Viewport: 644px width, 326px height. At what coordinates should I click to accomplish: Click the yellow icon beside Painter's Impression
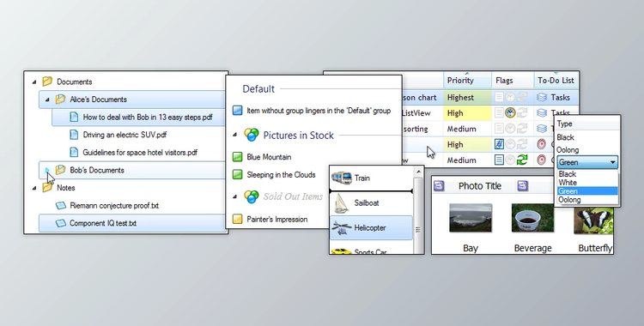click(x=237, y=219)
